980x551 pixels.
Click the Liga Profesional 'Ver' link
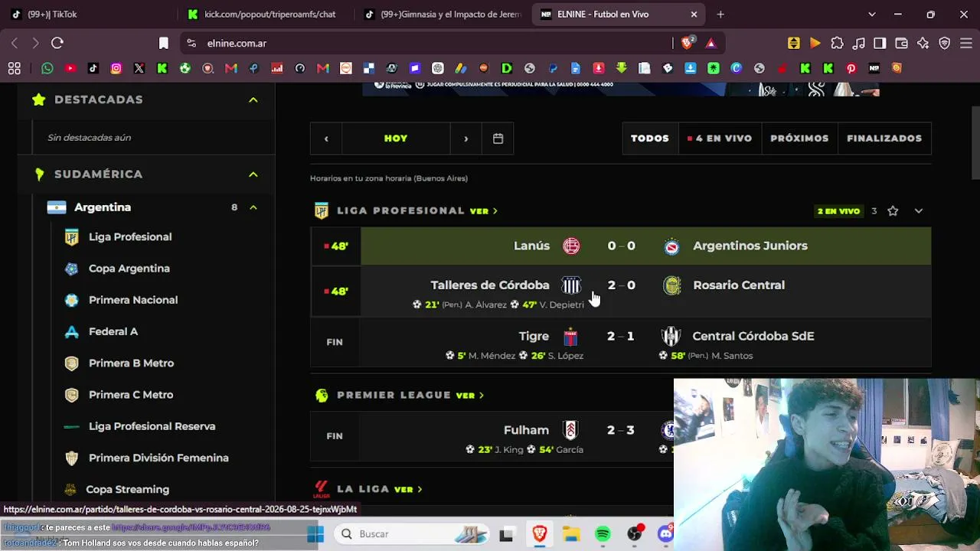coord(484,211)
